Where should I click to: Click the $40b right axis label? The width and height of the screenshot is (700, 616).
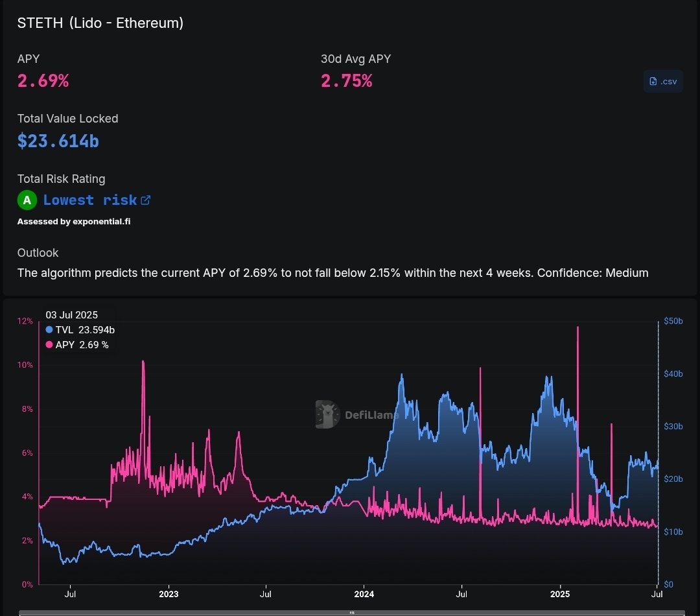point(673,373)
